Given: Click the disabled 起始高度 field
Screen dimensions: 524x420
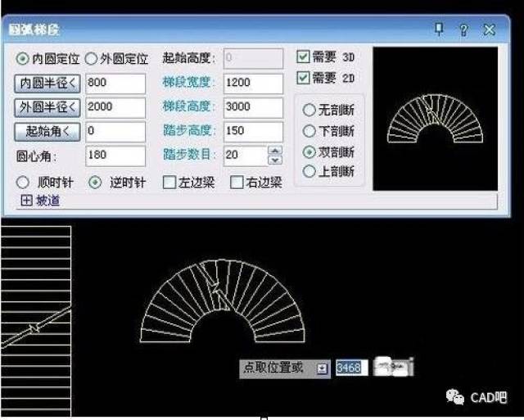Looking at the screenshot, I should click(253, 58).
